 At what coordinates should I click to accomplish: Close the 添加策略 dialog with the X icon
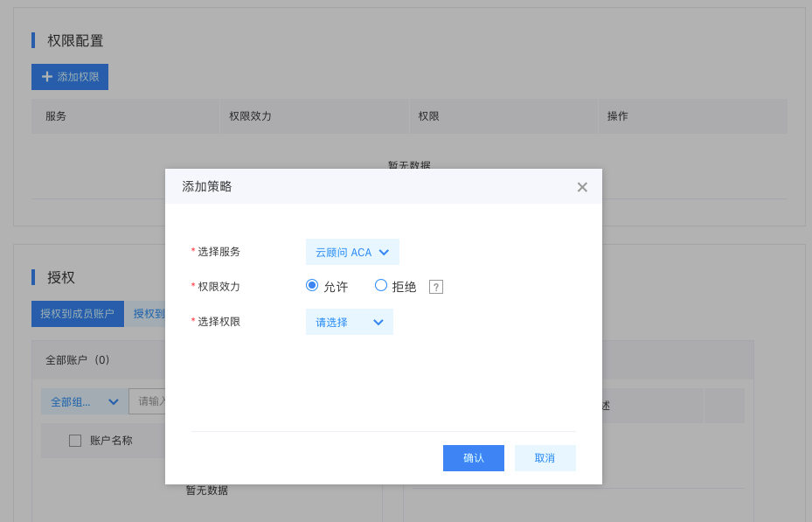pos(582,187)
